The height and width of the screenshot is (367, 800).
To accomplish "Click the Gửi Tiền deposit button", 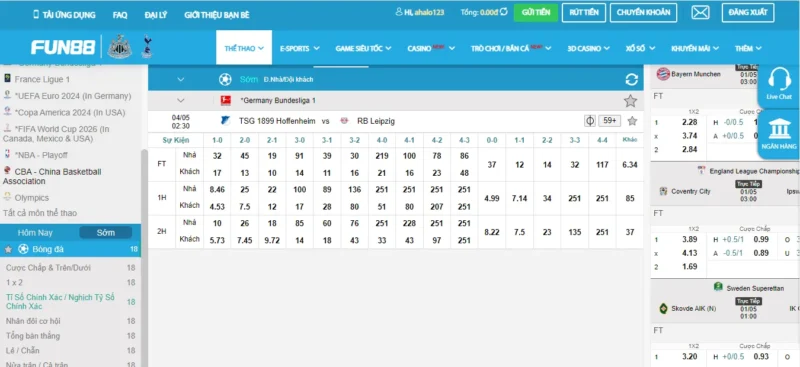I will point(536,13).
